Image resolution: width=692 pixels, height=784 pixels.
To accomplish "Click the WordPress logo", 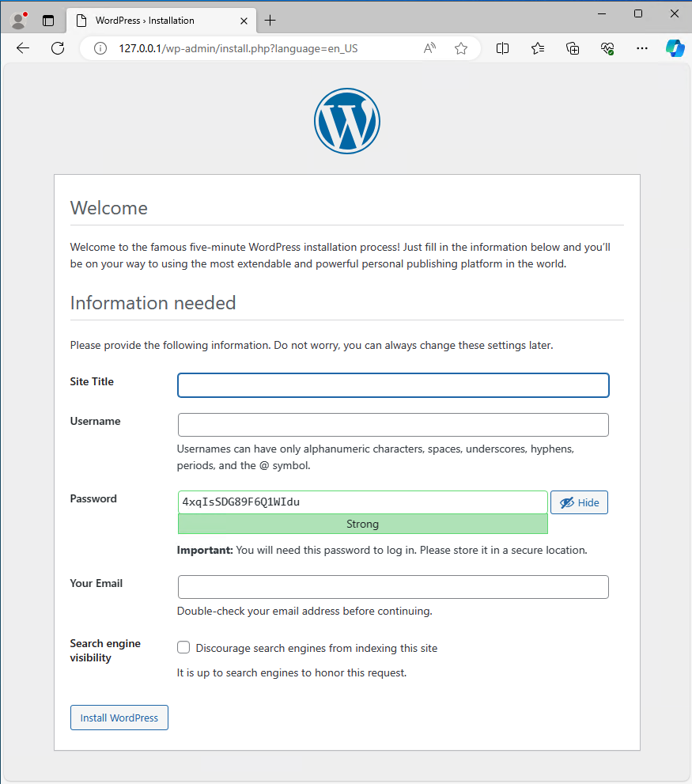I will (x=346, y=121).
